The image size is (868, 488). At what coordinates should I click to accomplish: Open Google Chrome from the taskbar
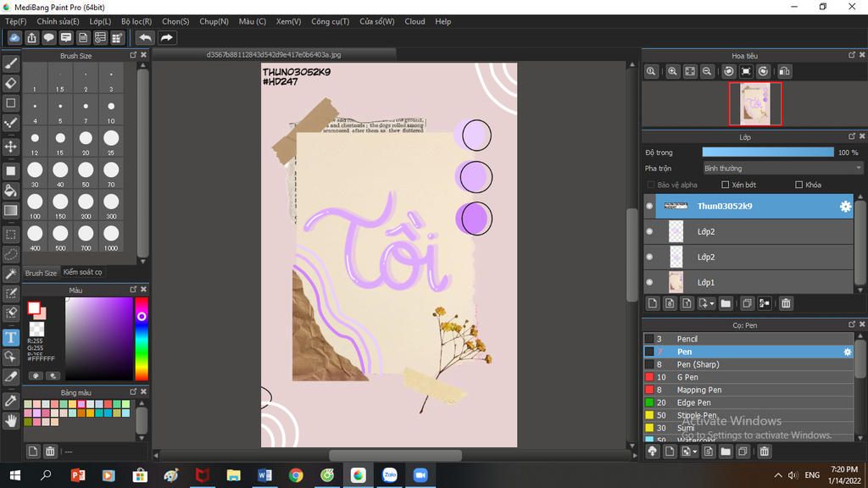coord(296,475)
